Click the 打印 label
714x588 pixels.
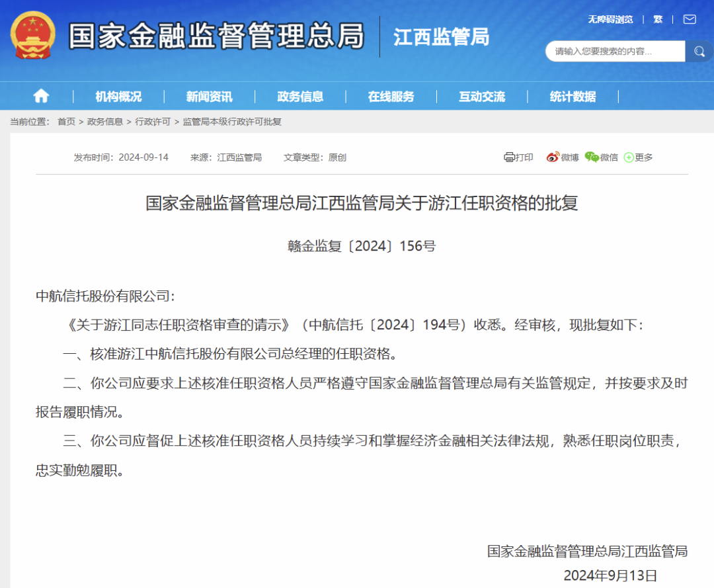(x=524, y=157)
